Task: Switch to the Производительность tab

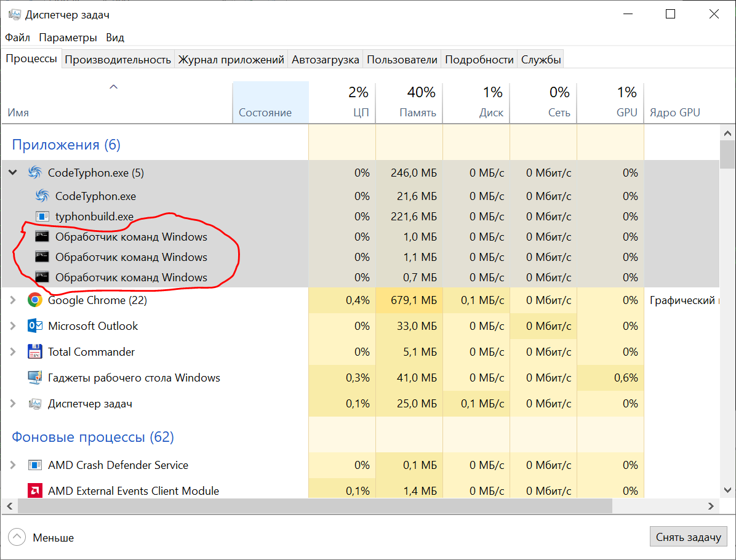Action: tap(118, 60)
